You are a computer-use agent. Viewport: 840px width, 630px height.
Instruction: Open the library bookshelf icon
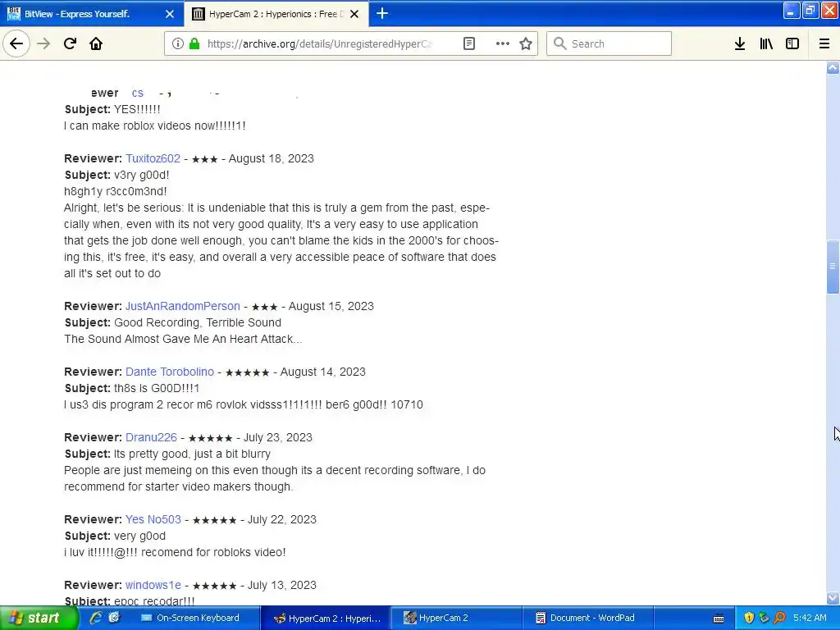pyautogui.click(x=766, y=43)
